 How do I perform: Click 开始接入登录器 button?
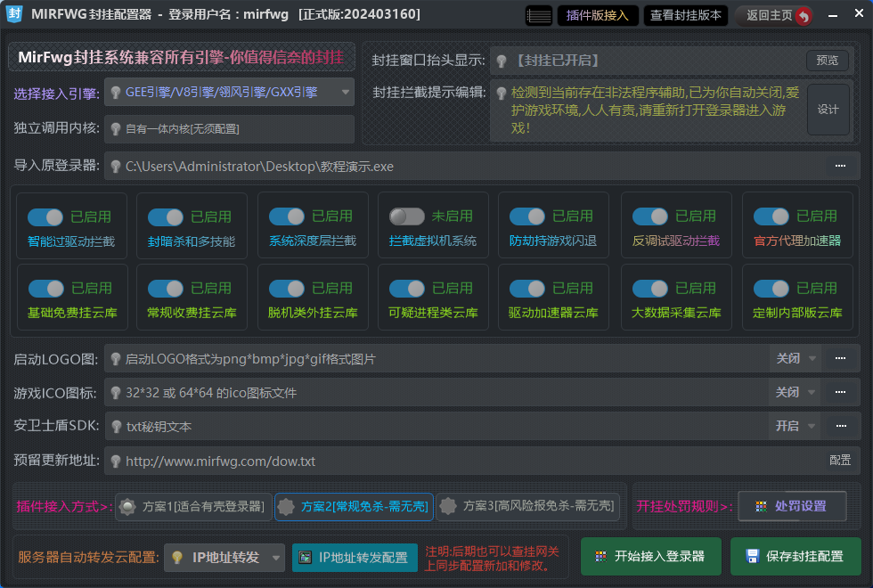[x=651, y=556]
